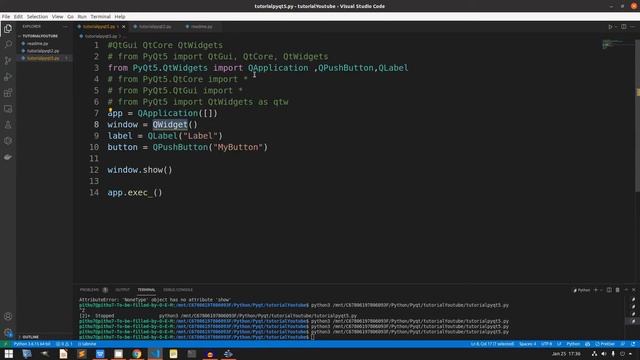This screenshot has height=360, width=640.
Task: Click the Python interpreter version in status bar
Action: coord(32,344)
